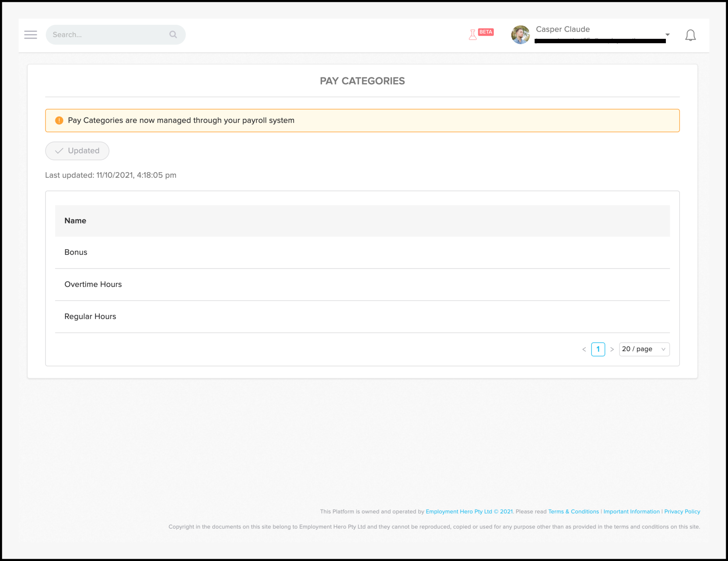The height and width of the screenshot is (561, 728).
Task: Click Casper Claude's profile avatar
Action: point(520,35)
